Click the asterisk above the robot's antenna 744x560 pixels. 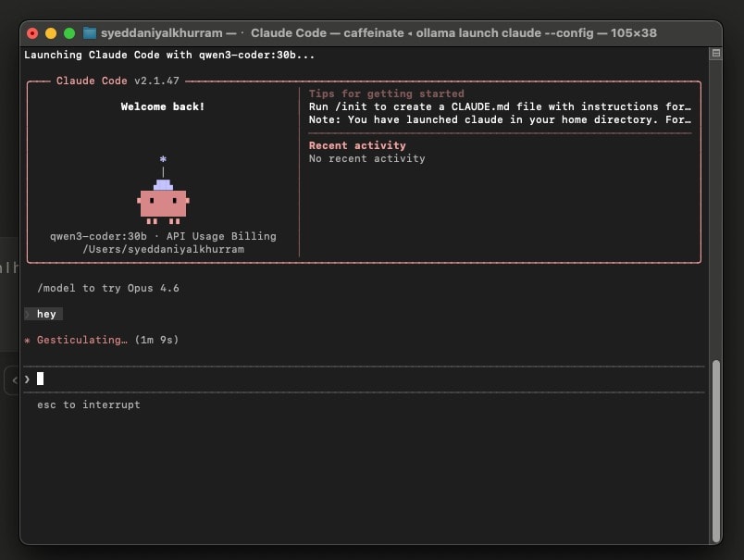(x=163, y=160)
